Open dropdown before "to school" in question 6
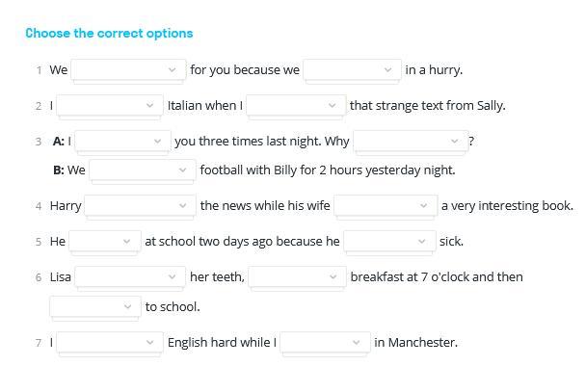Image resolution: width=585 pixels, height=392 pixels. tap(95, 306)
